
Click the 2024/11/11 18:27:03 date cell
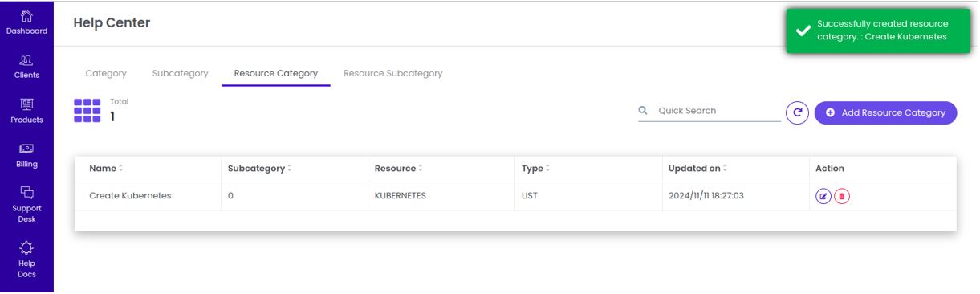[x=706, y=196]
